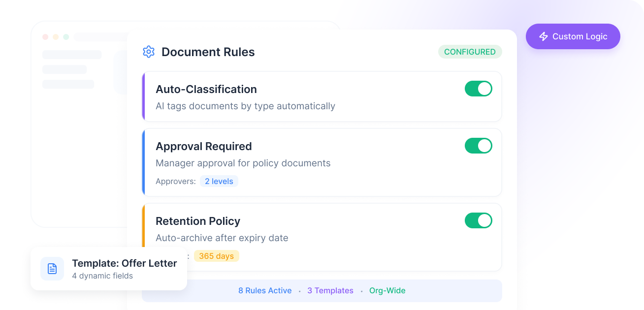Click the Retention Policy rule title
The height and width of the screenshot is (310, 644).
[198, 221]
